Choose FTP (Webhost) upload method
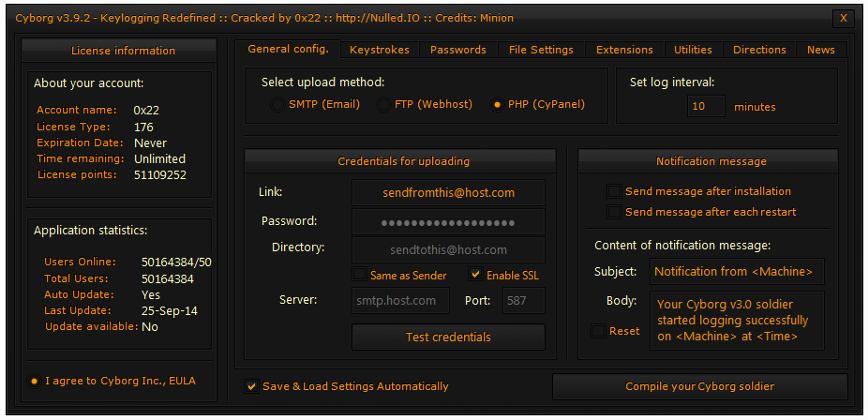 (x=383, y=105)
